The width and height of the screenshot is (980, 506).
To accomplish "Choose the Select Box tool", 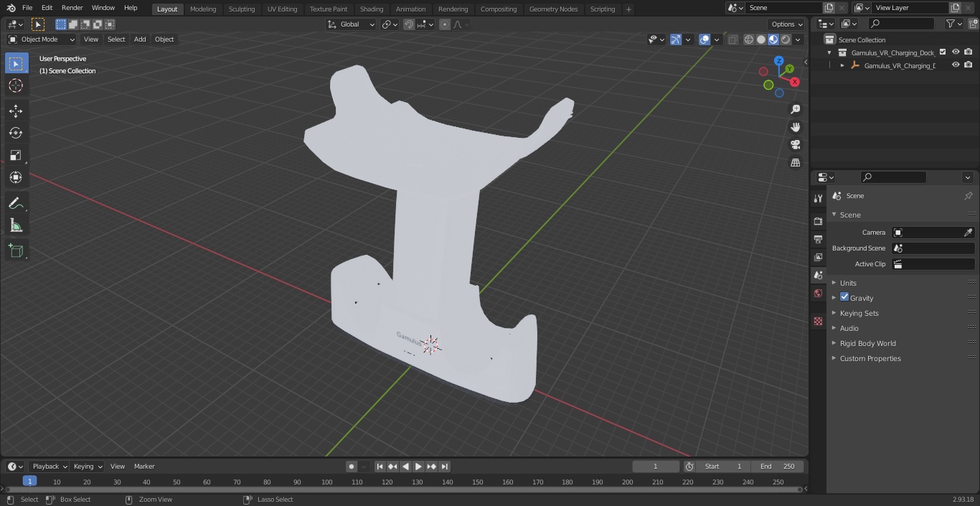I will click(16, 63).
